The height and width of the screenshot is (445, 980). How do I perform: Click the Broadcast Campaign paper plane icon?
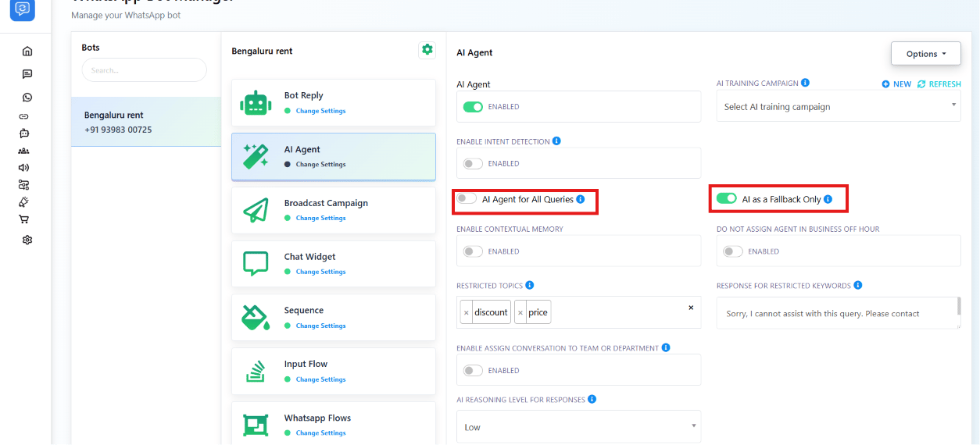point(256,210)
